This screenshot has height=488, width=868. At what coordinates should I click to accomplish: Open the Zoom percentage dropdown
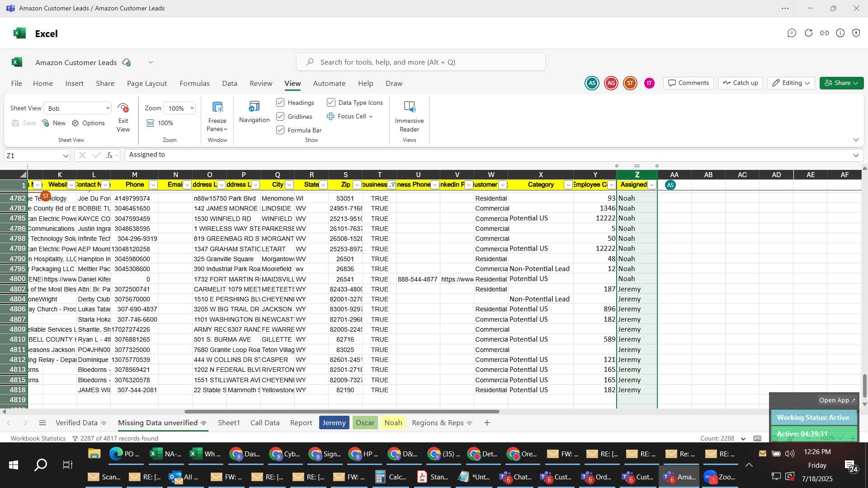pyautogui.click(x=179, y=108)
